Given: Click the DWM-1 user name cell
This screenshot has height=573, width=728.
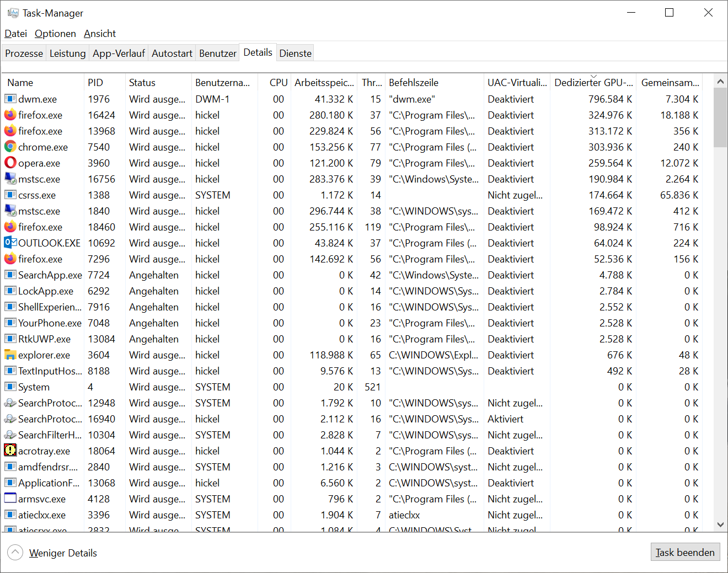Looking at the screenshot, I should [212, 99].
